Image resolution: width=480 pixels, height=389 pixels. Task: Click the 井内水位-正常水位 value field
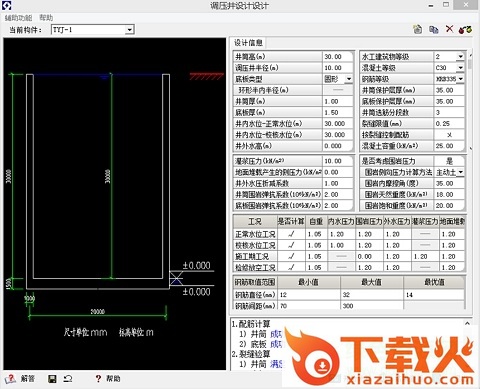337,124
